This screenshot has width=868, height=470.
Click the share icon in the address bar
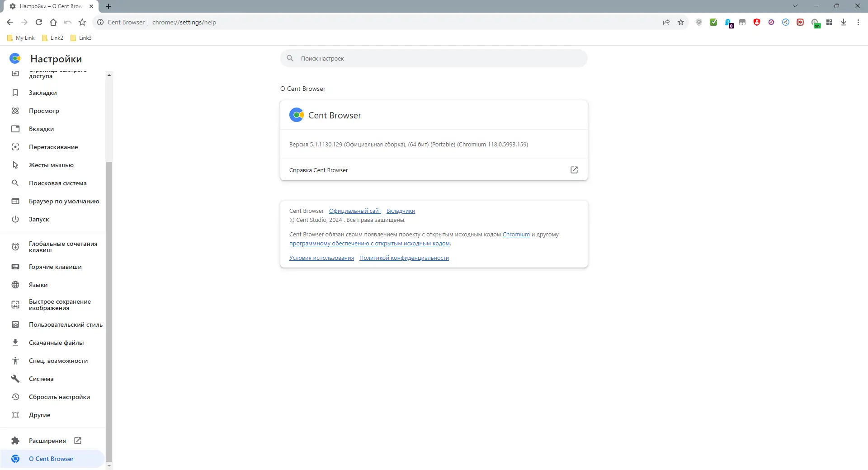(666, 22)
